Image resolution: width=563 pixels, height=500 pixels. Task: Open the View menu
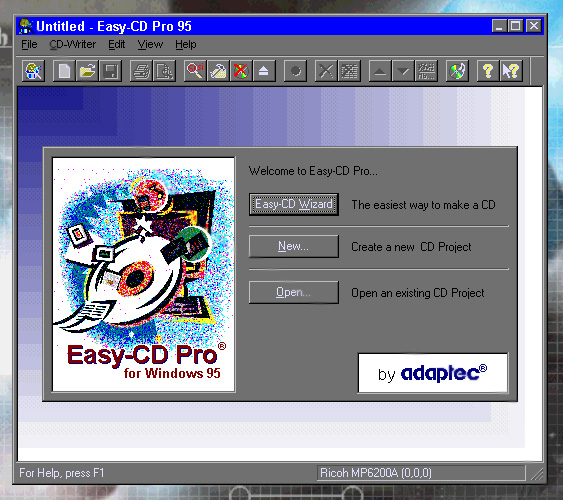coord(150,45)
